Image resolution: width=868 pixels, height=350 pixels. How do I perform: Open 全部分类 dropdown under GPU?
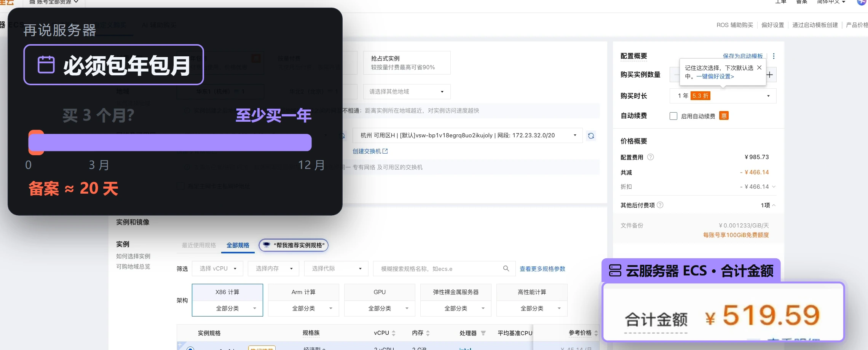pyautogui.click(x=380, y=308)
